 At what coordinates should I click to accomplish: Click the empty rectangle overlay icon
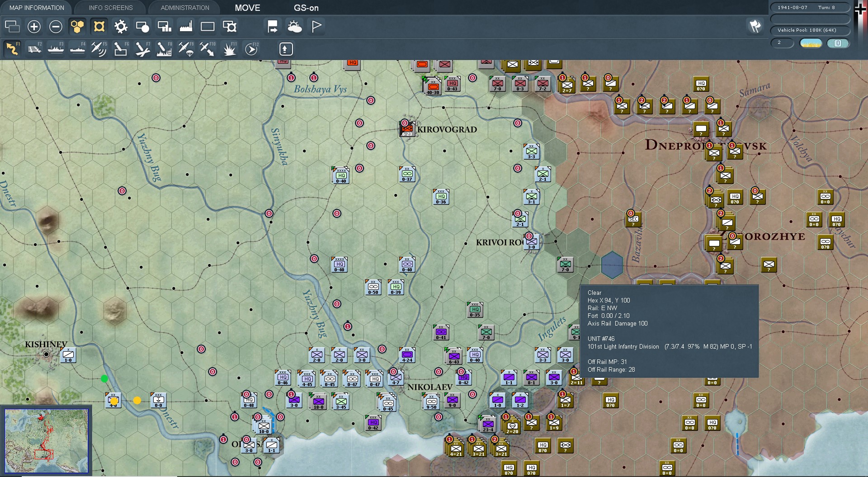click(x=208, y=27)
